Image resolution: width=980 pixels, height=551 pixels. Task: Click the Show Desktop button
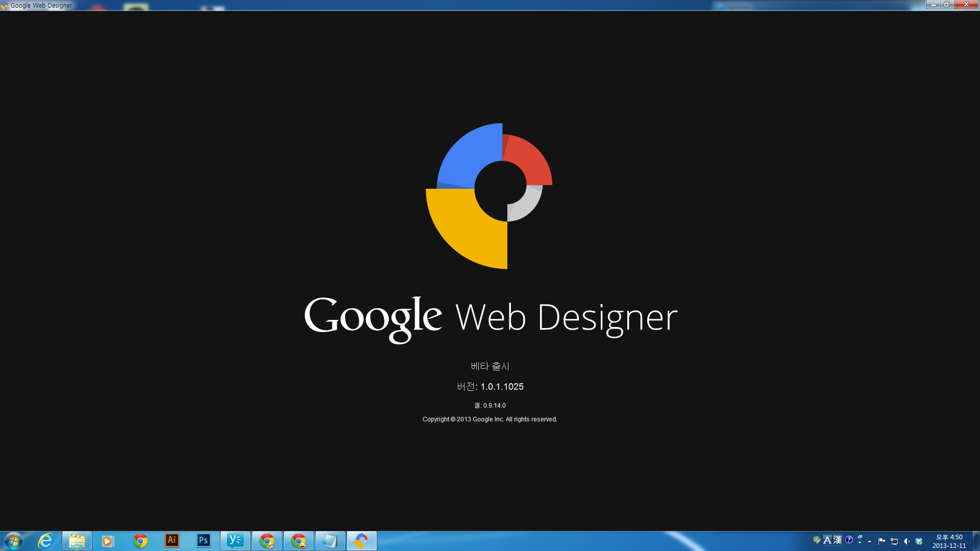coord(976,541)
